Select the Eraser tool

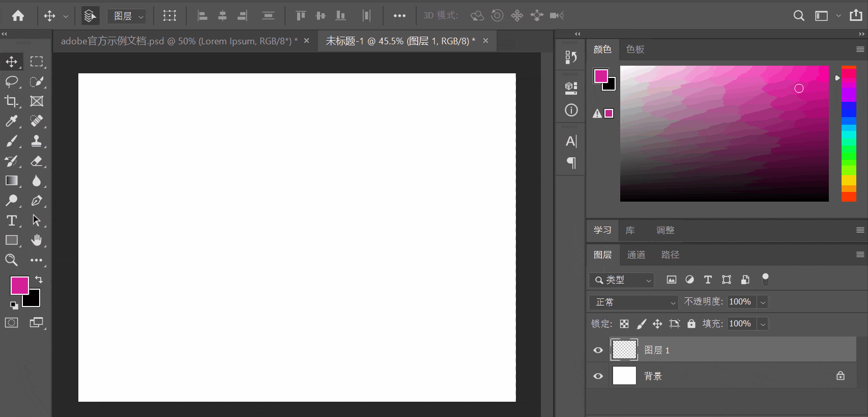pos(37,161)
